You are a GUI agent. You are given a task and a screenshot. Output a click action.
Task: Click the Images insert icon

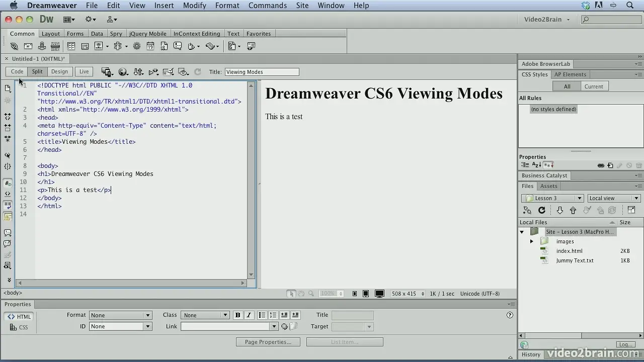pos(99,46)
